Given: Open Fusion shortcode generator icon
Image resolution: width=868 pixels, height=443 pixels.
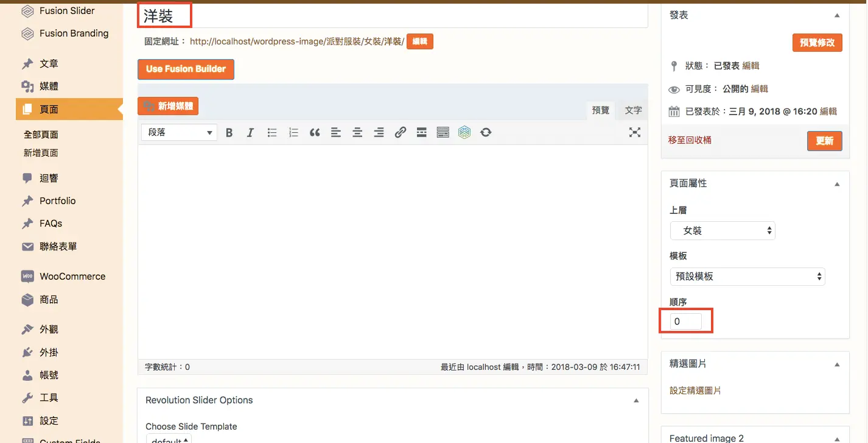Looking at the screenshot, I should tap(464, 132).
